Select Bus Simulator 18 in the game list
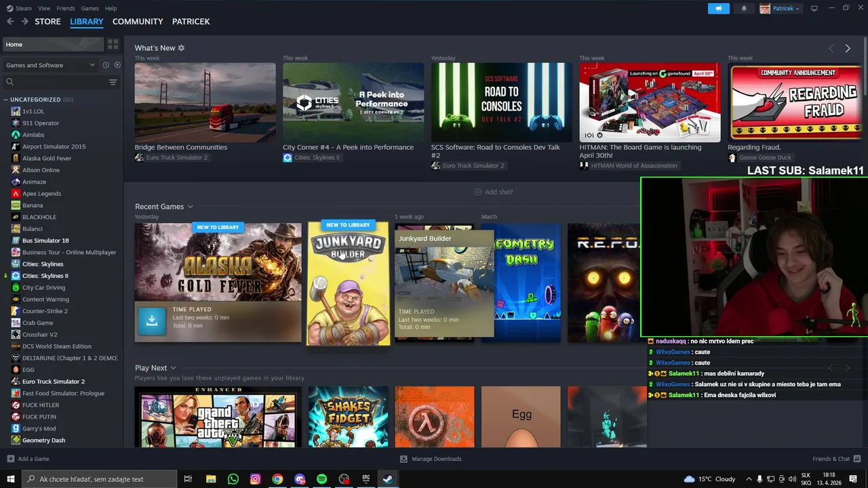The height and width of the screenshot is (488, 868). point(45,241)
